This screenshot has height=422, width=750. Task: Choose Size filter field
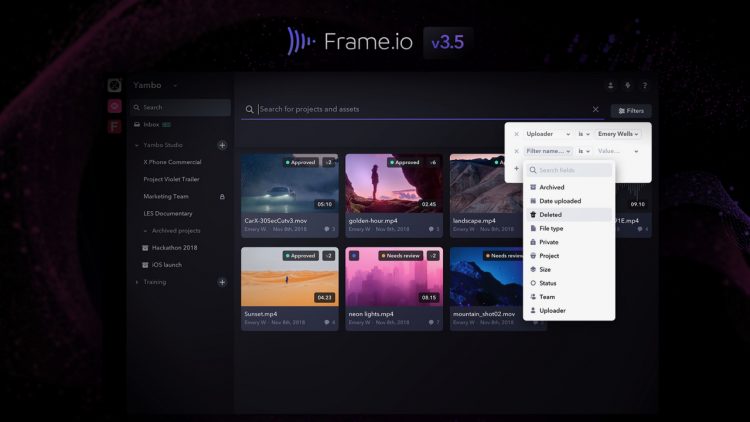tap(569, 270)
